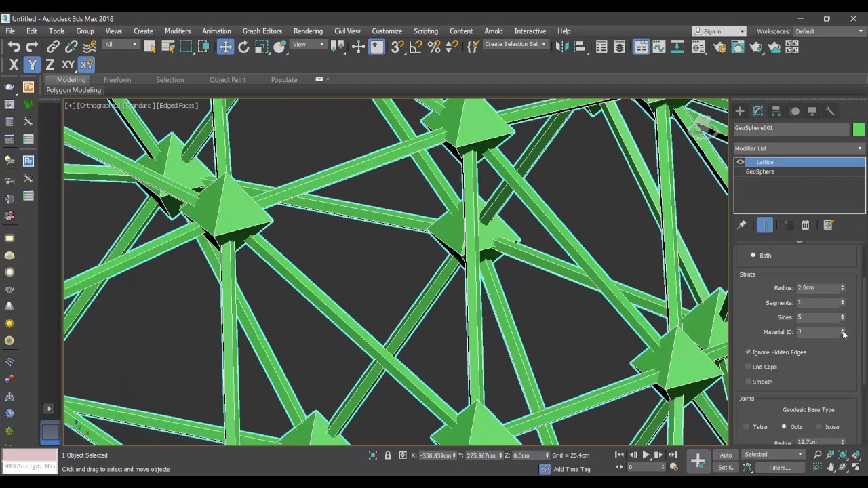Select the Both geometry option
Screen dimensions: 868x488
pos(753,256)
